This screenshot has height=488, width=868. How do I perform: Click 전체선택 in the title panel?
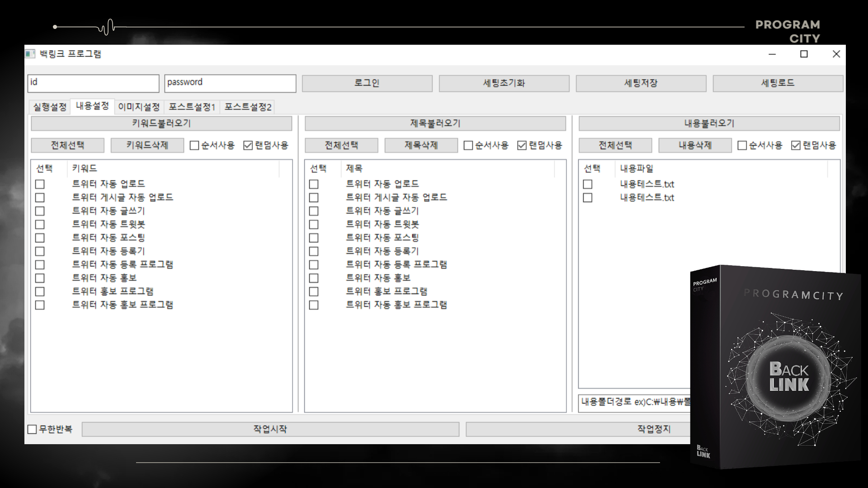(x=341, y=145)
